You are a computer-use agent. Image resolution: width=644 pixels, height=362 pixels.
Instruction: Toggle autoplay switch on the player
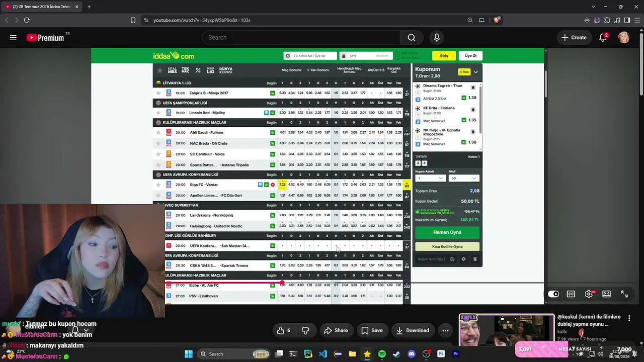click(x=553, y=294)
